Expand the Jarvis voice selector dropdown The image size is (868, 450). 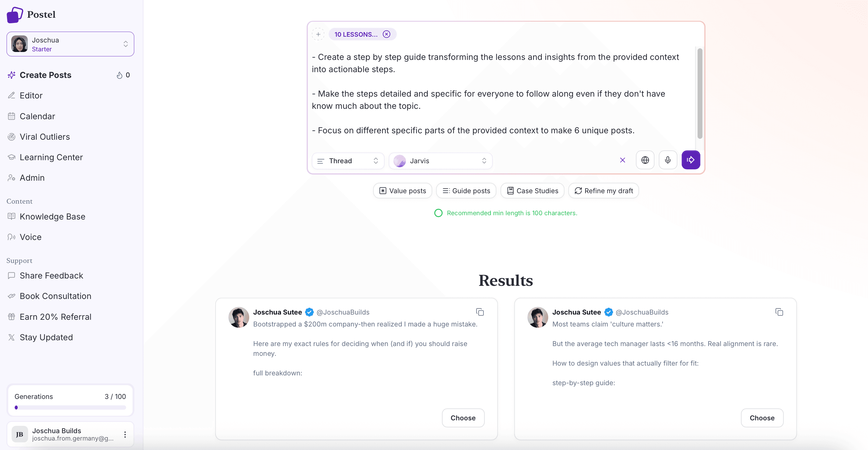440,161
